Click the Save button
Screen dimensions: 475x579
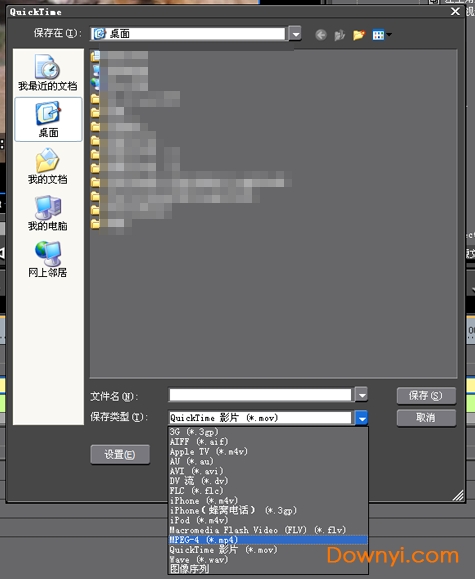point(426,396)
